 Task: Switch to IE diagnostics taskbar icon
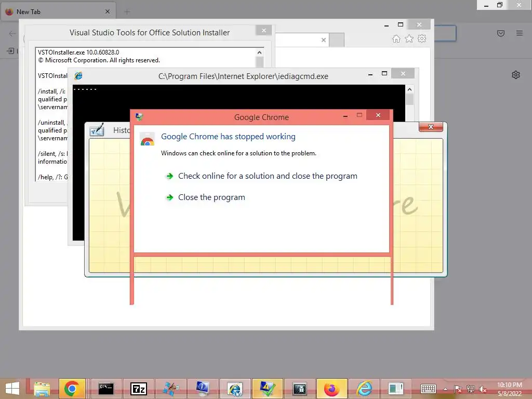235,389
